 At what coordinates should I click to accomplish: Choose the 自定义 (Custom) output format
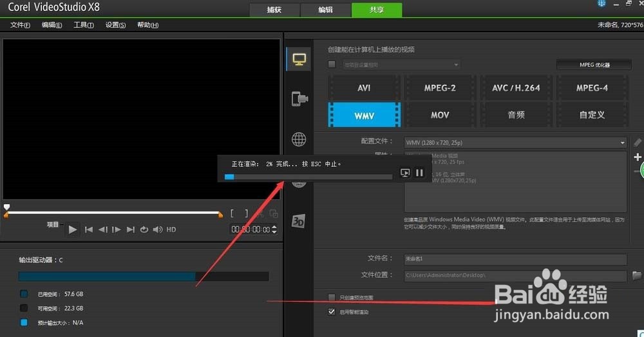coord(592,115)
